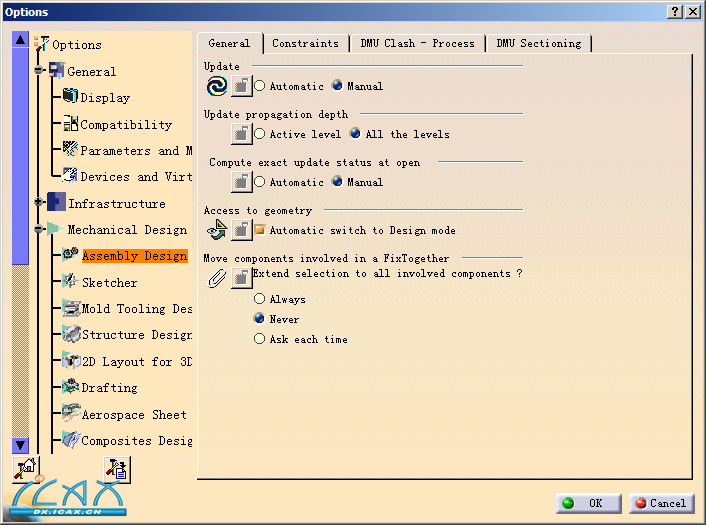Click the title bar help question button
Viewport: 706px width, 525px height.
coord(675,11)
